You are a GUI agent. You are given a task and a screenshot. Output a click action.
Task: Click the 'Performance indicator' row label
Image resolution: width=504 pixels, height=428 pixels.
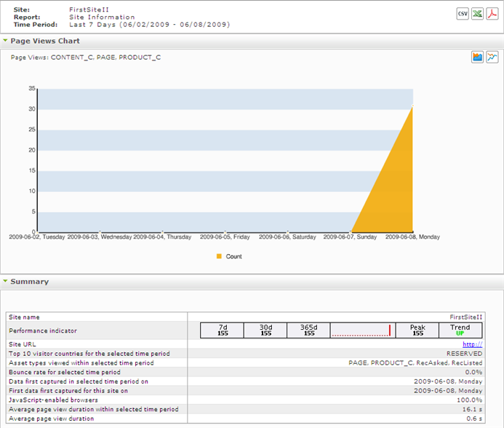click(43, 330)
